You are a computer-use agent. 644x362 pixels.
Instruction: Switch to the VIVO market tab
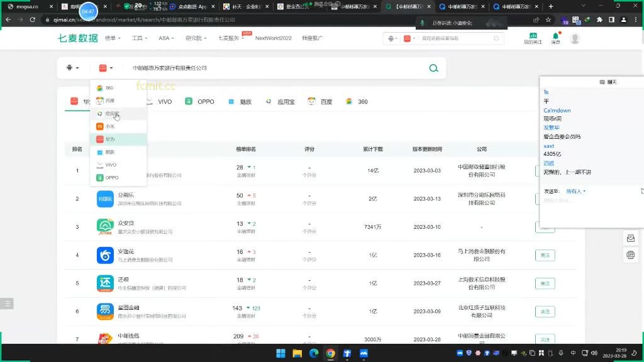(x=160, y=102)
